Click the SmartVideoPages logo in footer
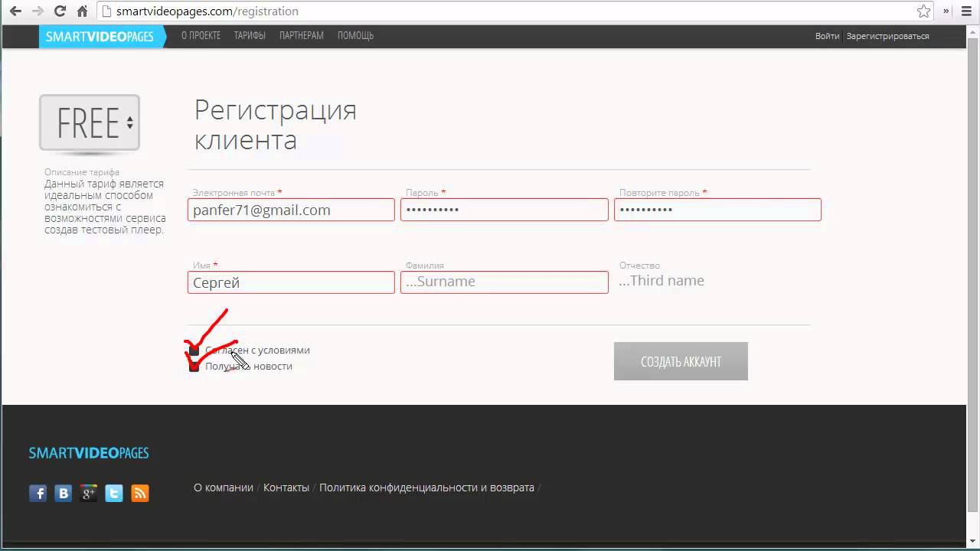This screenshot has height=551, width=980. [89, 453]
